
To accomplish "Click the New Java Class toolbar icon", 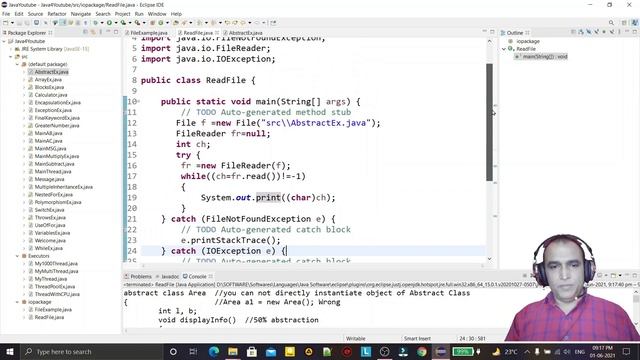I will (160, 23).
